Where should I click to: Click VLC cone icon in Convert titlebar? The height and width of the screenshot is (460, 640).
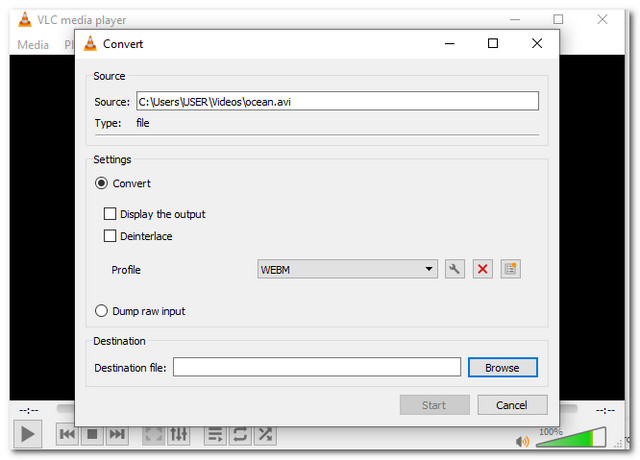90,44
